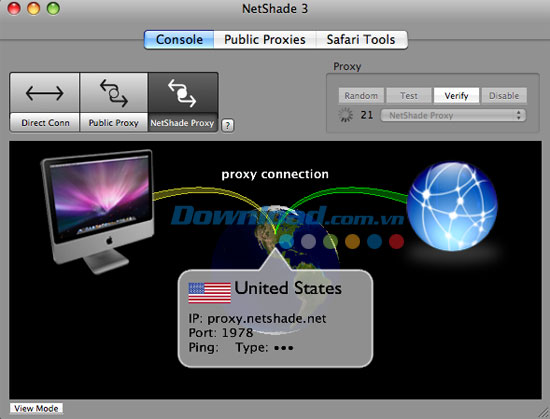The image size is (550, 419).
Task: Click the orange colored dot
Action: (352, 241)
